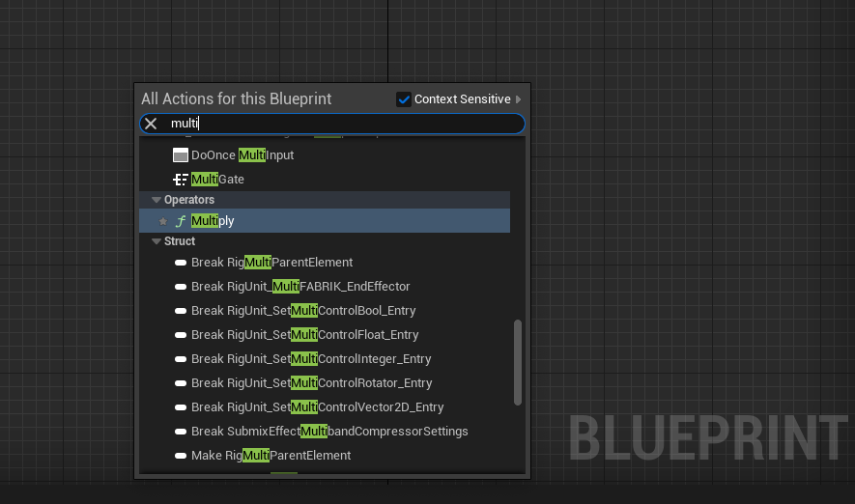Collapse the Operators category
This screenshot has height=504, width=855.
[x=157, y=200]
